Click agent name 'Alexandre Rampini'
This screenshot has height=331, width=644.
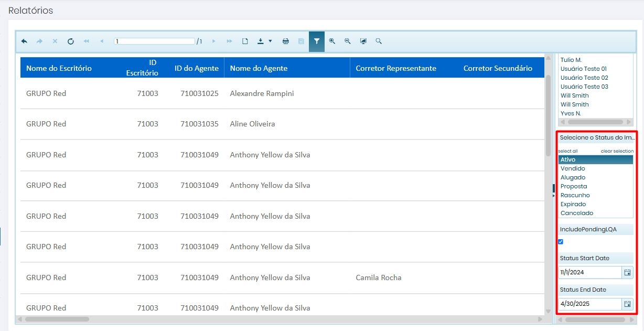(x=262, y=93)
